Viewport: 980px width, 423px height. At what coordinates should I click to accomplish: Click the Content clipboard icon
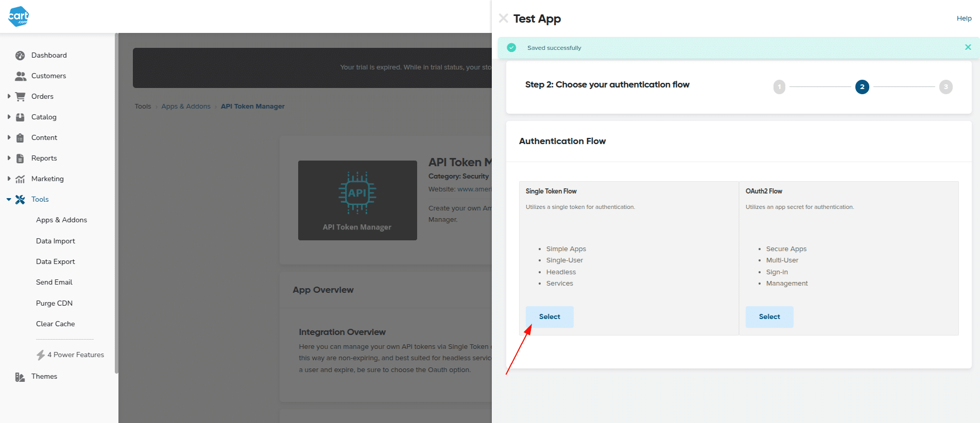[20, 138]
